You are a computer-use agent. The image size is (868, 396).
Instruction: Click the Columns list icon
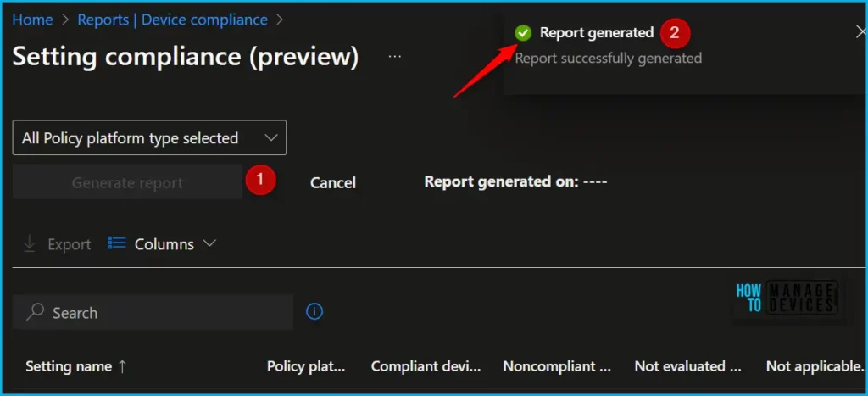point(117,243)
